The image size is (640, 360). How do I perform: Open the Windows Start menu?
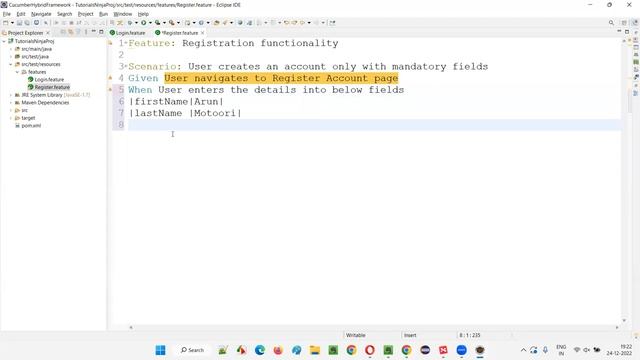(x=160, y=350)
